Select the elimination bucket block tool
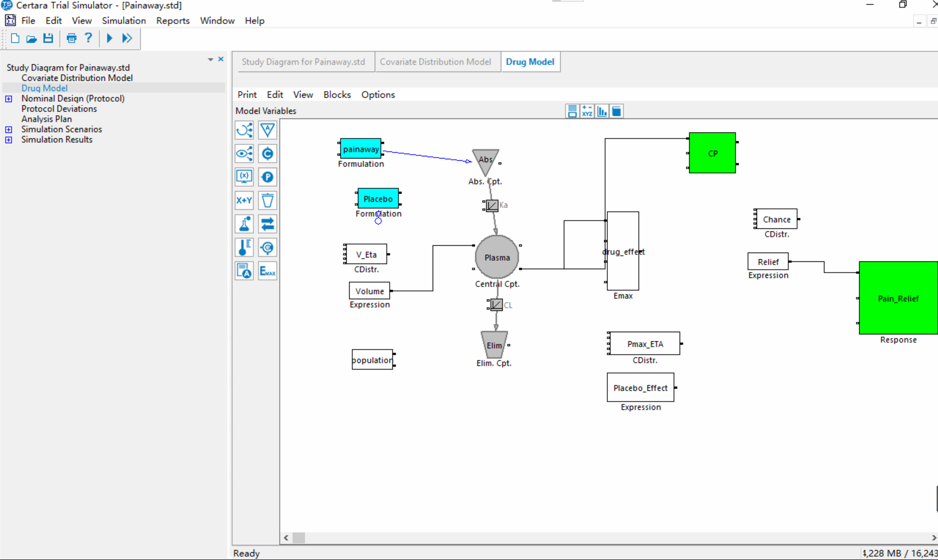Viewport: 938px width, 560px height. [x=267, y=200]
